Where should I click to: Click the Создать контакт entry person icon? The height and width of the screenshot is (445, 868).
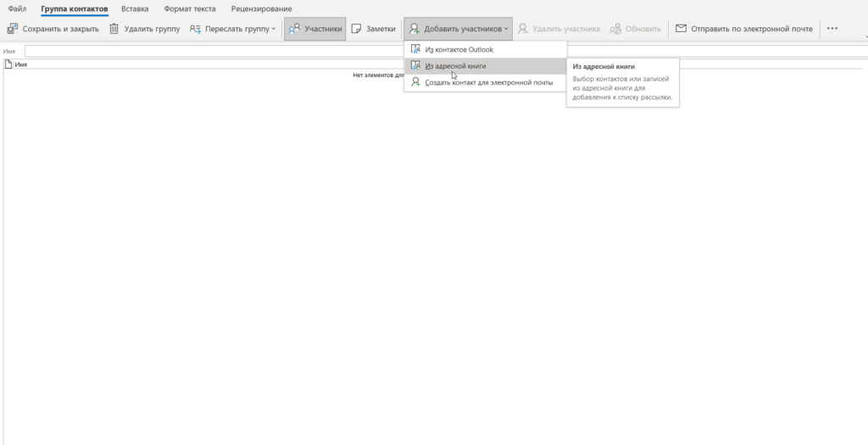click(415, 82)
